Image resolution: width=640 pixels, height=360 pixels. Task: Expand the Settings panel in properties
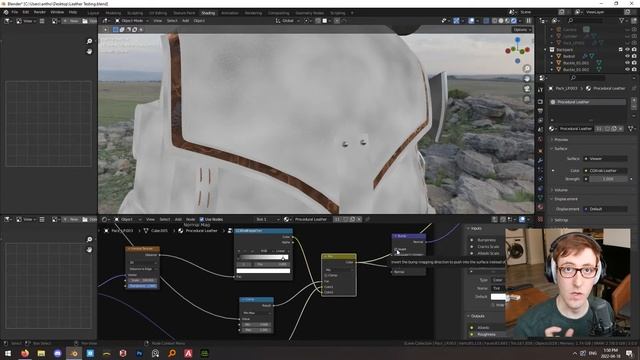(561, 220)
